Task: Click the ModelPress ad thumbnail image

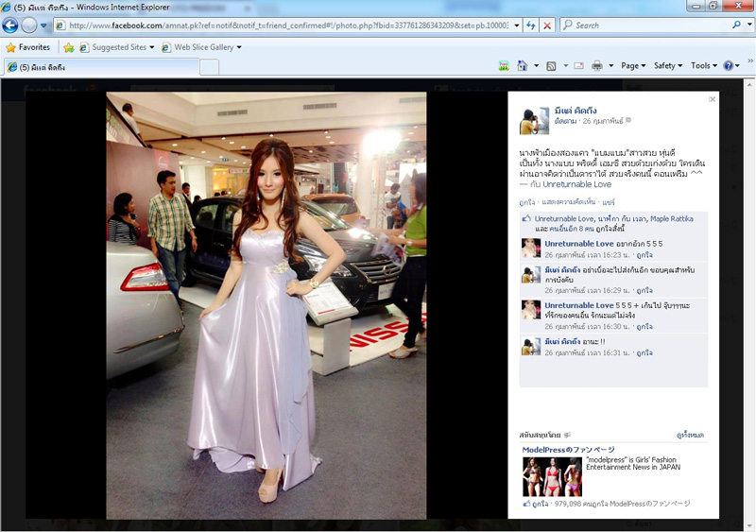Action: pyautogui.click(x=552, y=476)
